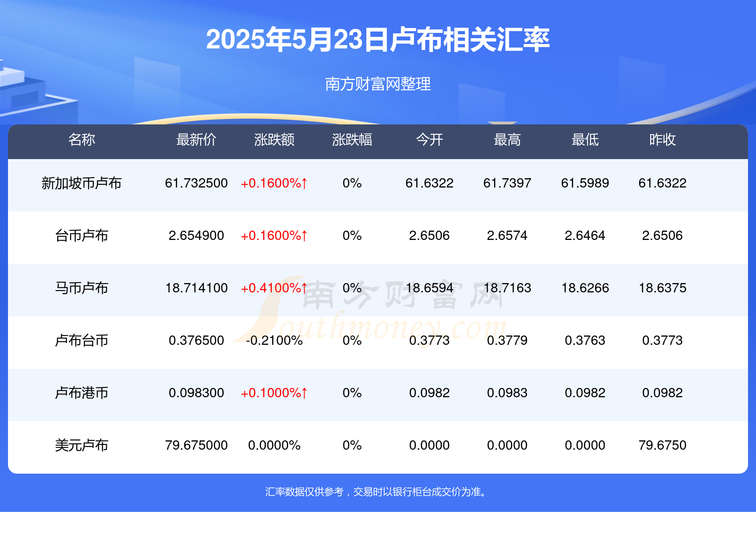Click 今开 value 0.0000 in 美元卢布 row
This screenshot has height=551, width=756.
[x=430, y=445]
